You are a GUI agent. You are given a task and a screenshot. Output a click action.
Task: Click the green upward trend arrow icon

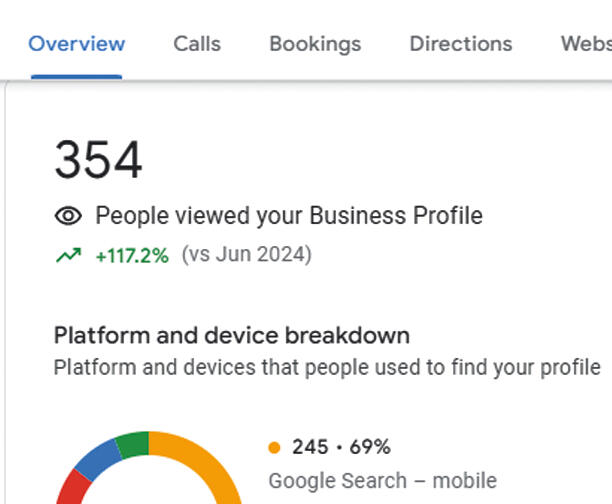[69, 255]
